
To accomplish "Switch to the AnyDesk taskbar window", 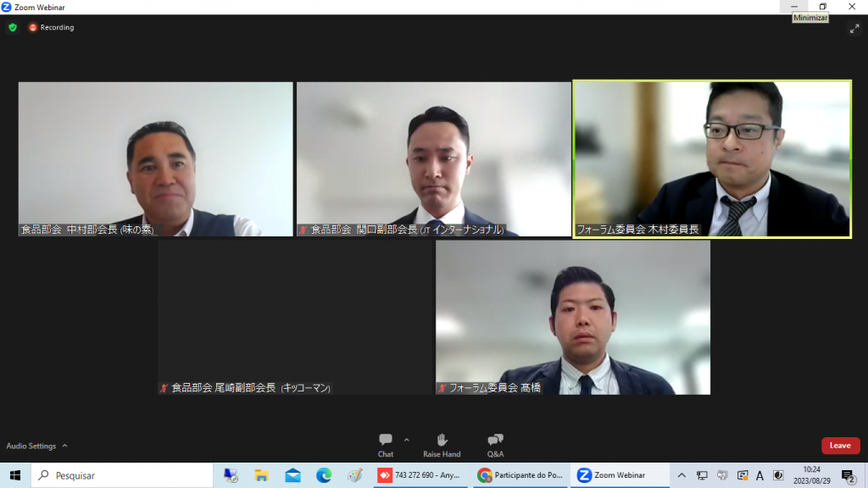I will (x=420, y=475).
